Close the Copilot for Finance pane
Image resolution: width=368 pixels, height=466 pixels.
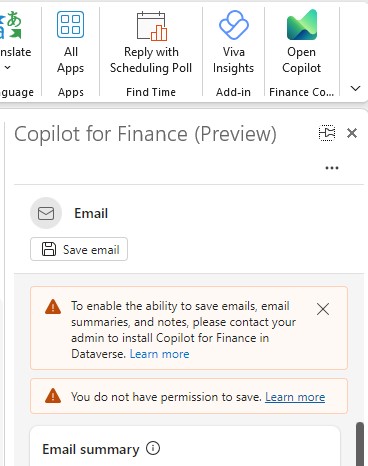tap(352, 133)
